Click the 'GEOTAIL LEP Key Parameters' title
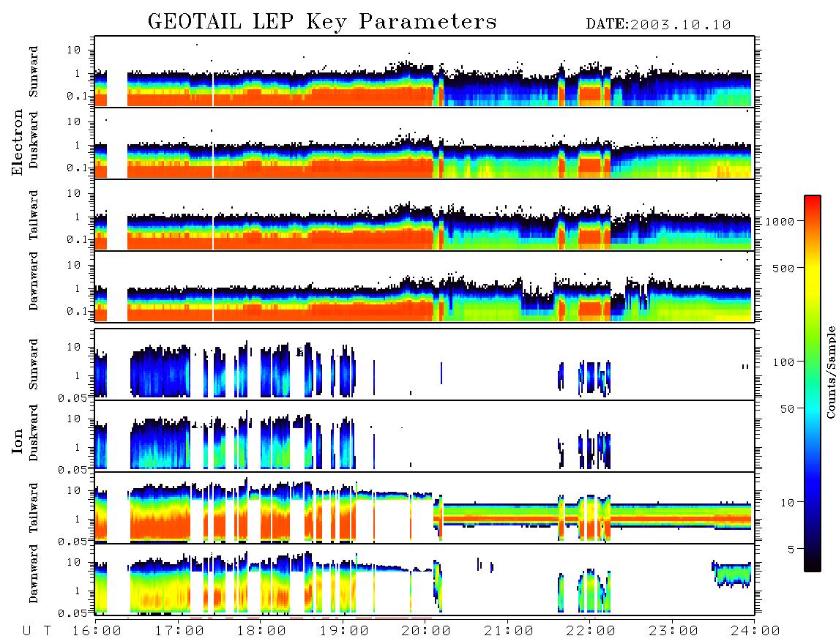This screenshot has height=644, width=836. [x=322, y=22]
